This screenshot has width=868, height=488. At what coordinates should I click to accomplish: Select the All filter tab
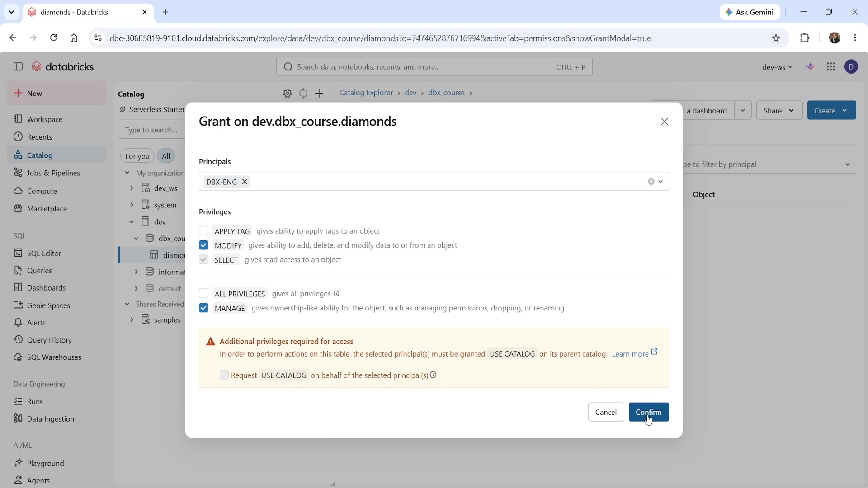166,156
